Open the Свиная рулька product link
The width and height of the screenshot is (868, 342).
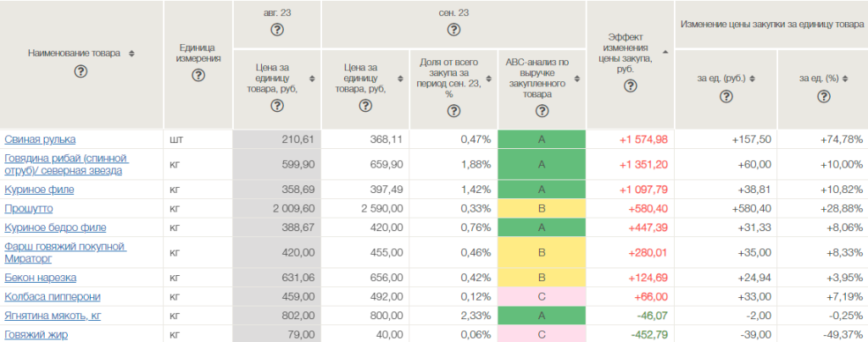tap(40, 139)
